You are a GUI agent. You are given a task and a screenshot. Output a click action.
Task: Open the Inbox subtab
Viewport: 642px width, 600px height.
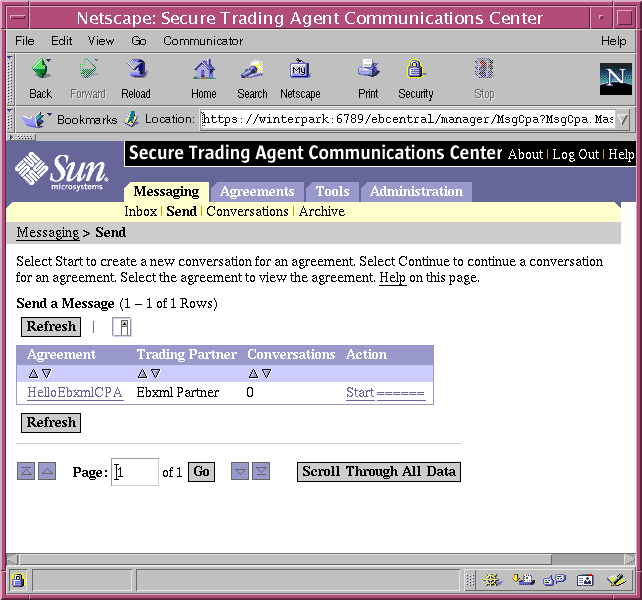[x=140, y=211]
